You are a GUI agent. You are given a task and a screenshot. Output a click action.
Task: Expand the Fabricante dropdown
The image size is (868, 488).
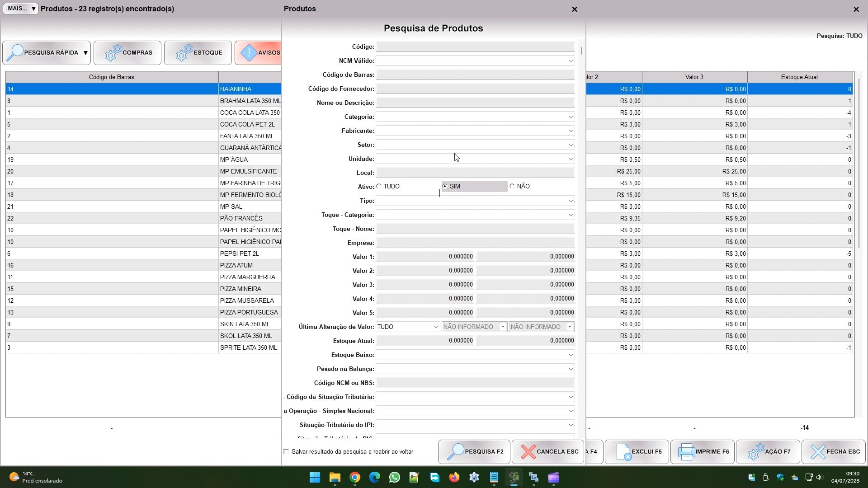571,131
